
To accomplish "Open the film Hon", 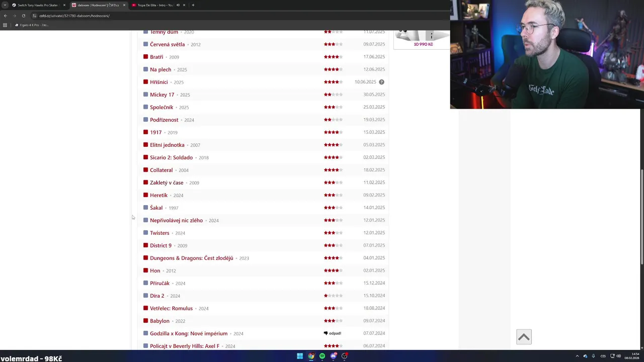I will (155, 270).
